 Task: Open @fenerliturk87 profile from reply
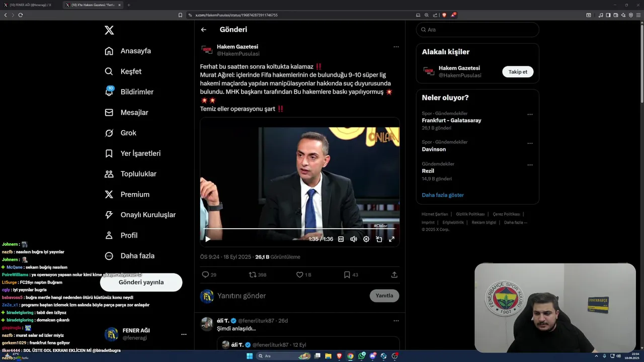point(256,321)
